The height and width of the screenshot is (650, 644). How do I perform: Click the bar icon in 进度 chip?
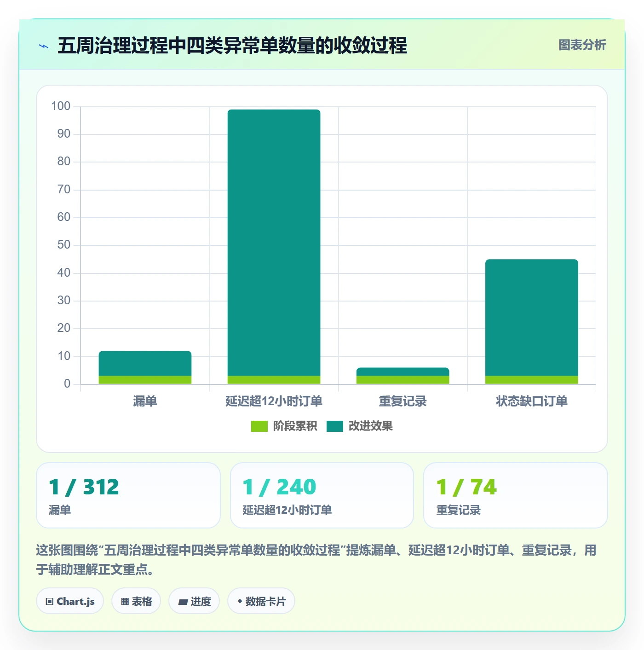click(x=183, y=602)
